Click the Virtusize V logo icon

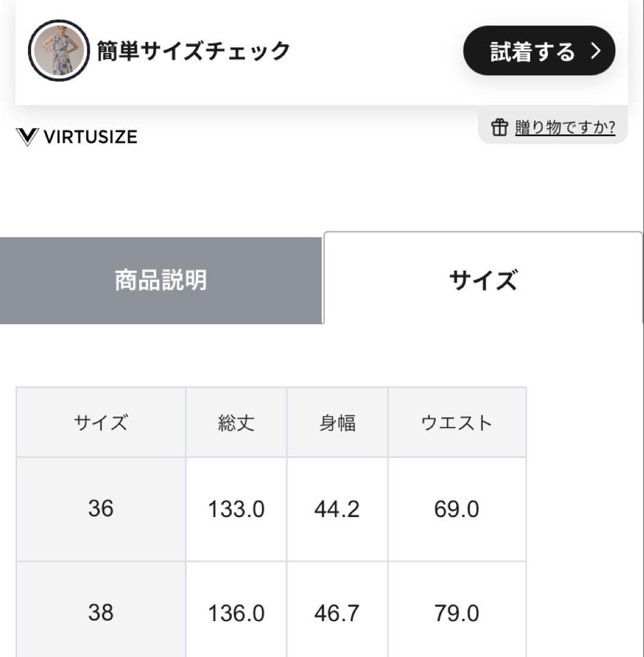coord(27,137)
